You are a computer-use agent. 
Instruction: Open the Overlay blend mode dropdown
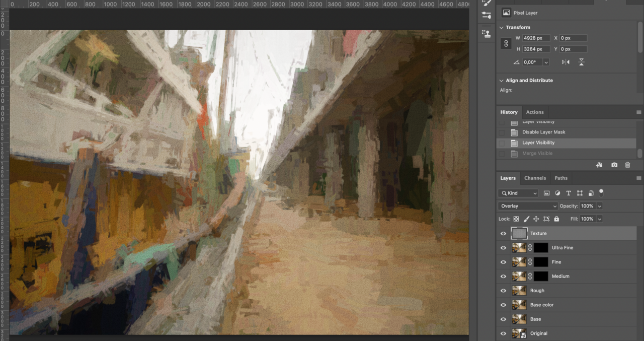(x=527, y=206)
